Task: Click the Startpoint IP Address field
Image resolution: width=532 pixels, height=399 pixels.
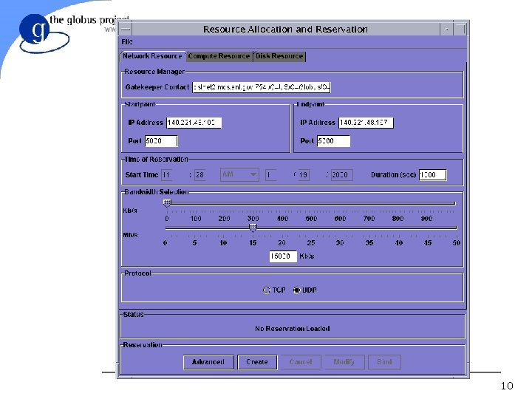Action: point(194,123)
